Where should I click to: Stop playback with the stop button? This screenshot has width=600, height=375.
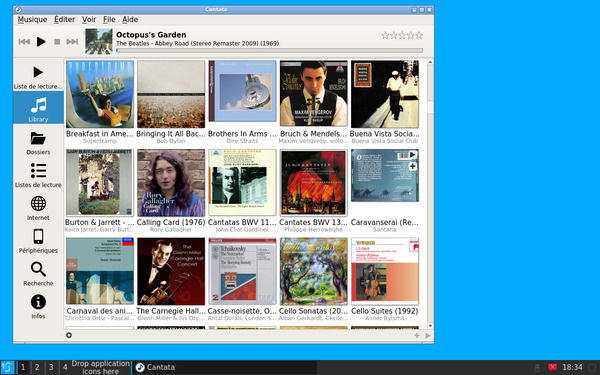coord(57,42)
